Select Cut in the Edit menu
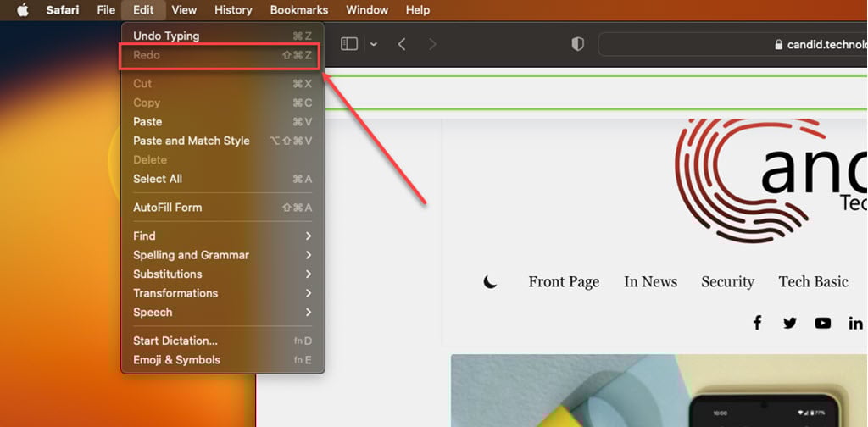This screenshot has height=427, width=868. (223, 84)
